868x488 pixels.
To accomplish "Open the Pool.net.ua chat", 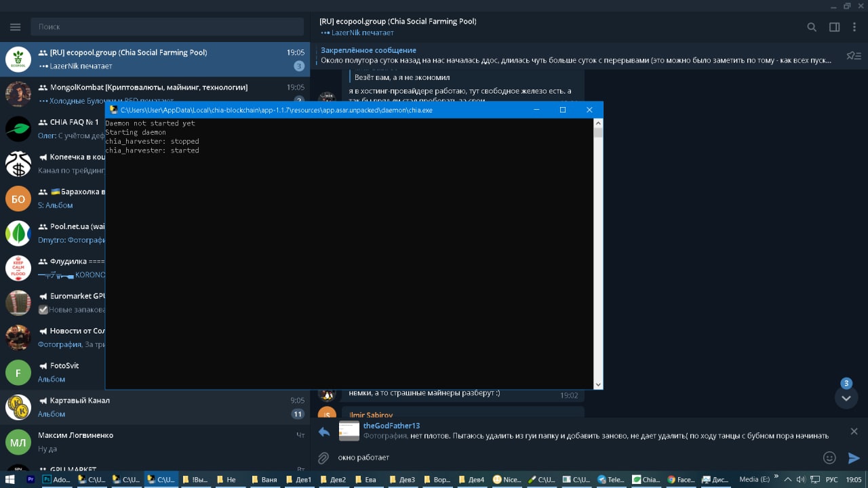I will [53, 233].
